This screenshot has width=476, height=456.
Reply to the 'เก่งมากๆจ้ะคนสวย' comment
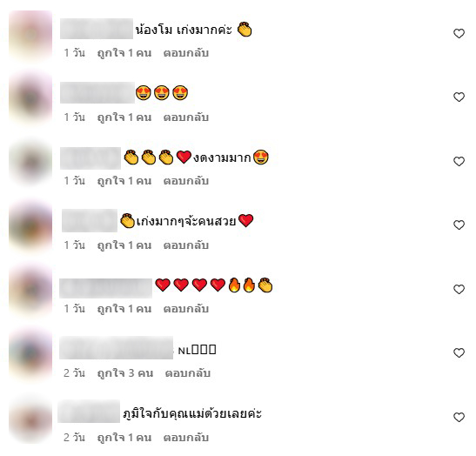click(185, 245)
